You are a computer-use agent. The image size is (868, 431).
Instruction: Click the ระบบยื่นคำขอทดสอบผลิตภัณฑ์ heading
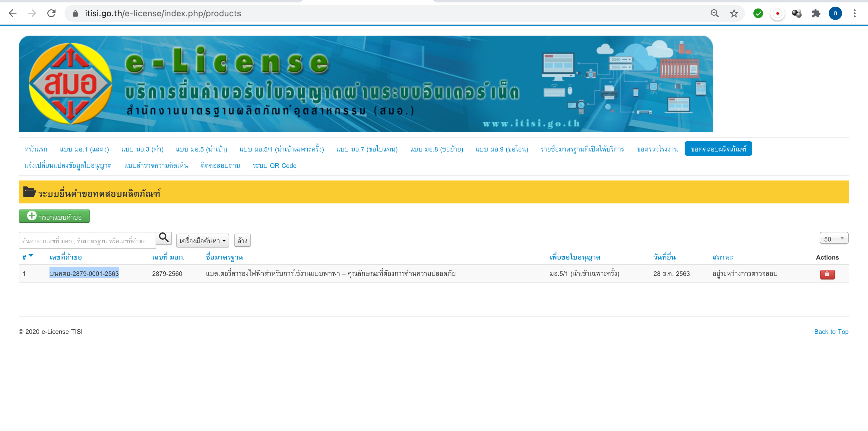99,193
